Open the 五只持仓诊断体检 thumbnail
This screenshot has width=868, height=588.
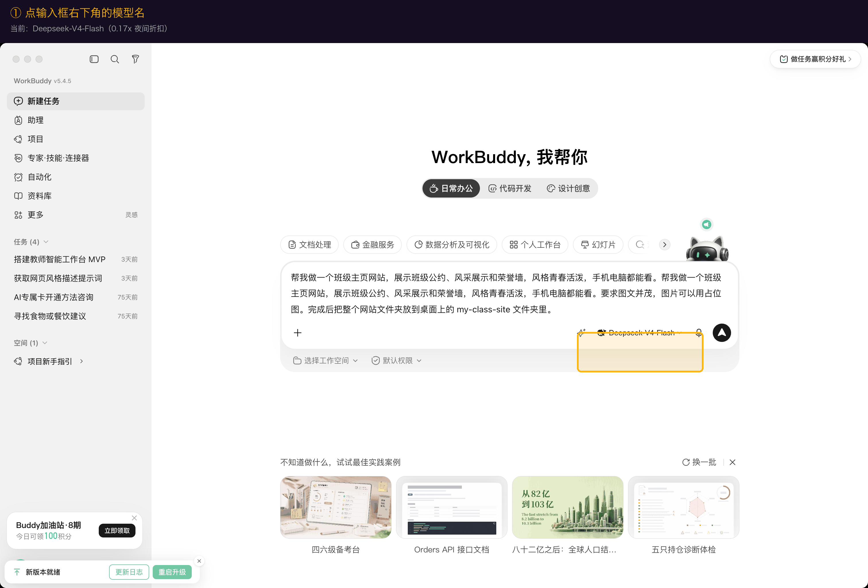[683, 507]
